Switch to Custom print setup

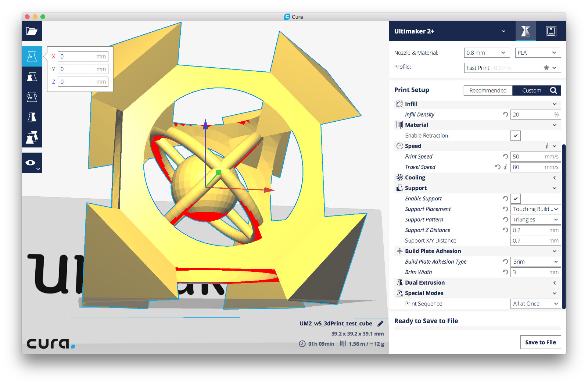[531, 90]
